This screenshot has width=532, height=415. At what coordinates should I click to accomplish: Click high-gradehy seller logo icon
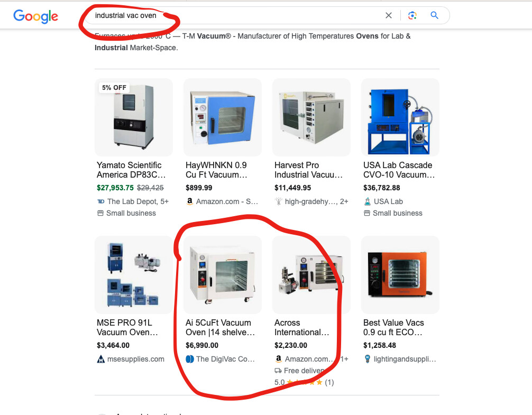pos(279,201)
